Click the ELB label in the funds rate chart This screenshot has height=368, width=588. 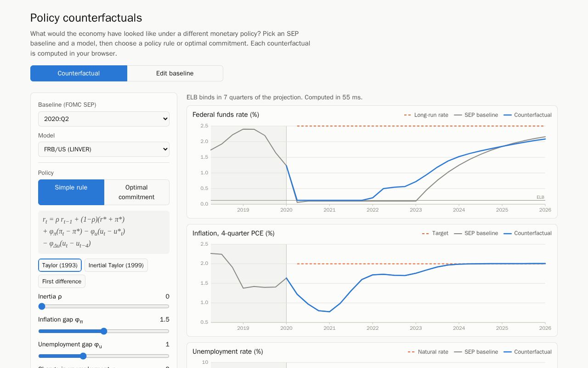pos(540,197)
